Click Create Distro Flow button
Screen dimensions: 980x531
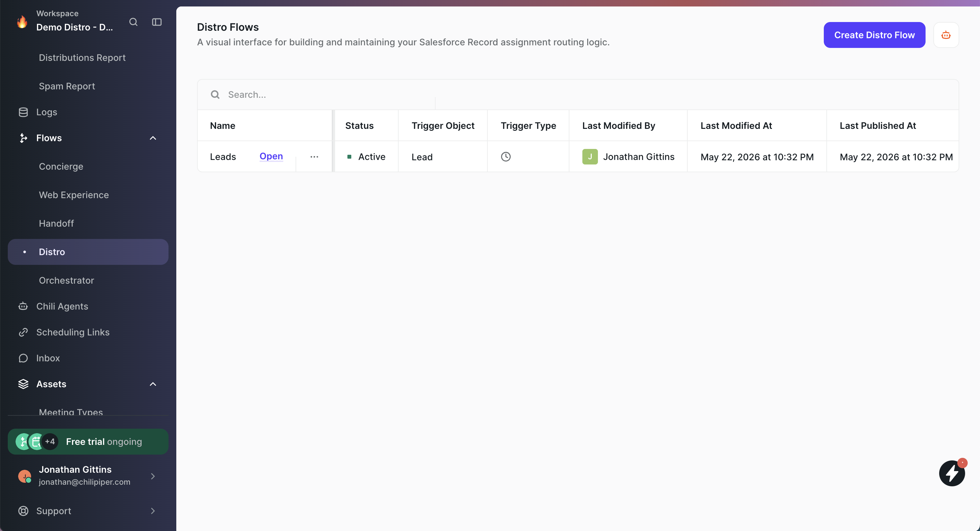click(874, 35)
